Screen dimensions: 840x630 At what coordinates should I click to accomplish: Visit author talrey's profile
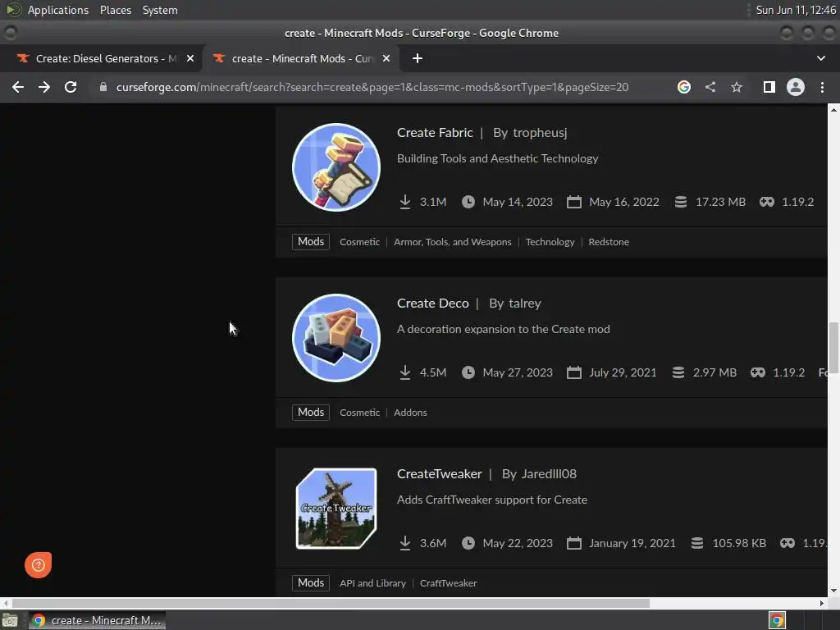coord(524,304)
